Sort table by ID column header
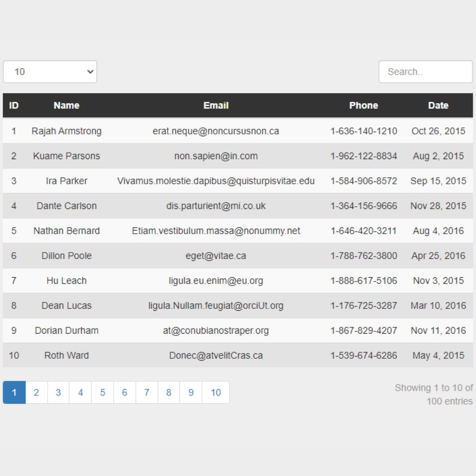 [14, 105]
